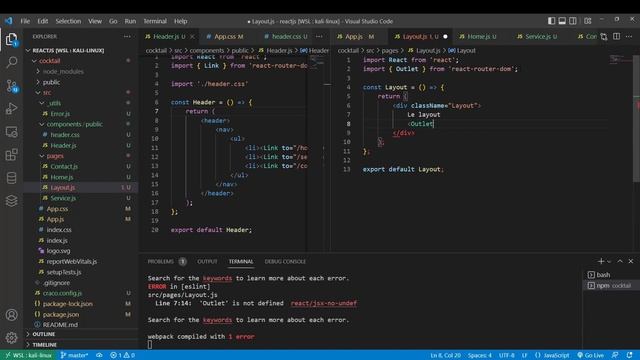Open Explorer views and more actions menu
Image resolution: width=640 pixels, height=360 pixels.
(127, 37)
